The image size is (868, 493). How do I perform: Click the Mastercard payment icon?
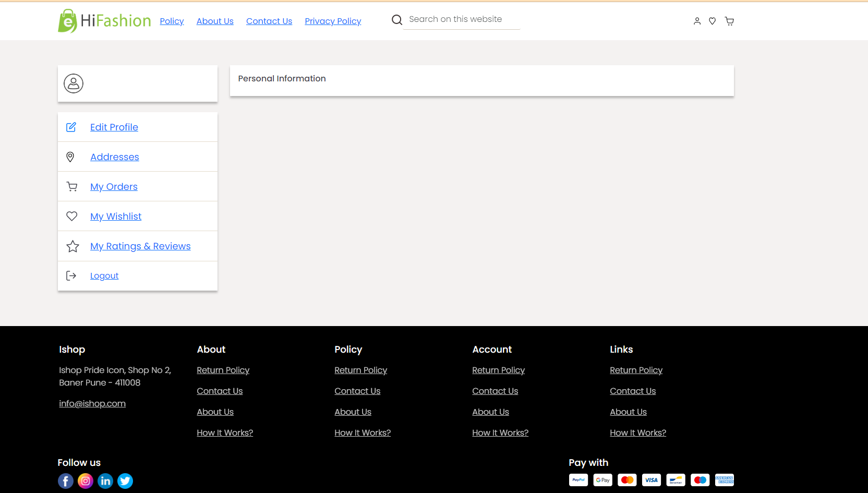click(627, 480)
